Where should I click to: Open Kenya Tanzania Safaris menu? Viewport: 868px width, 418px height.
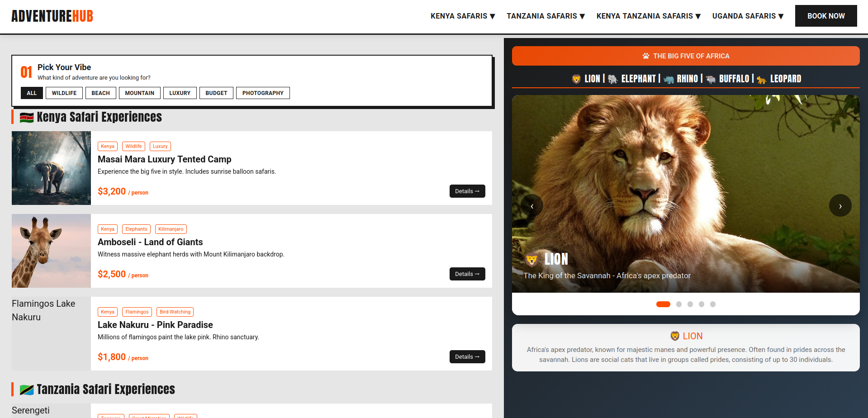coord(648,16)
